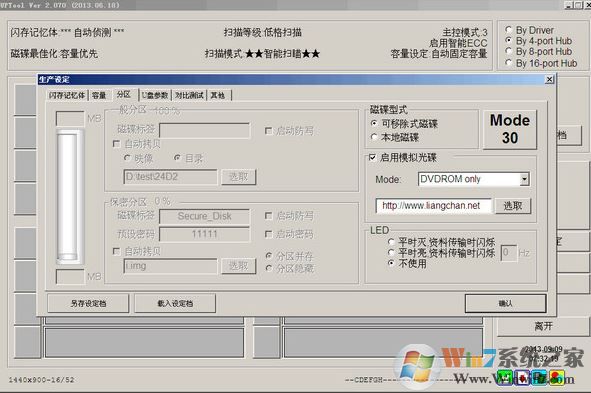Click the green icon in the bottom-right status area

[x=505, y=378]
